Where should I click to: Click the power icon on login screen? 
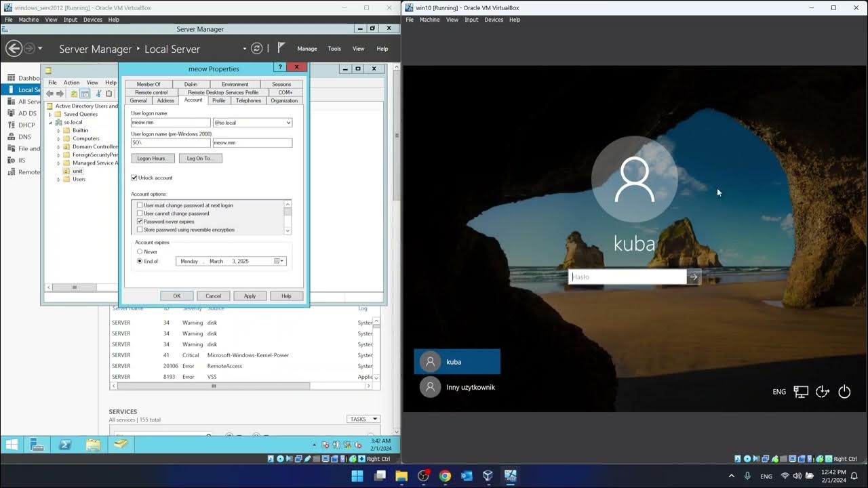844,392
